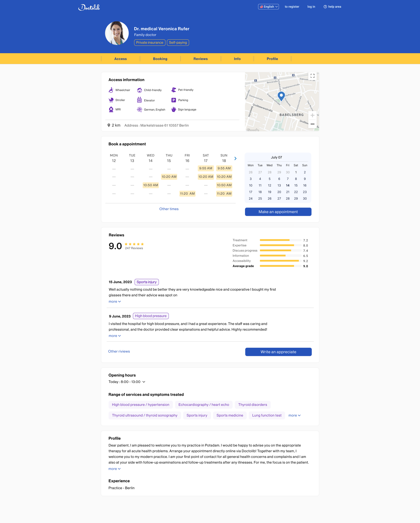Click the Sign language hand icon
420x523 pixels.
pos(174,109)
